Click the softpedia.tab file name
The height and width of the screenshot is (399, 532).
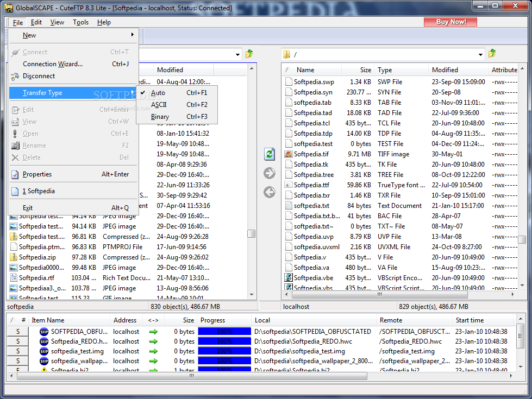click(x=312, y=103)
